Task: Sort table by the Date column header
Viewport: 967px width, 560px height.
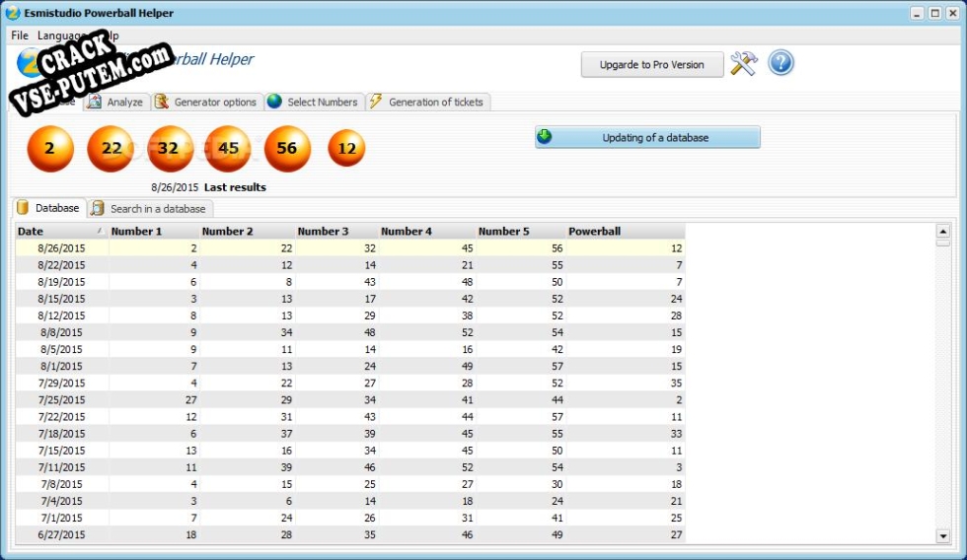Action: pyautogui.click(x=61, y=231)
